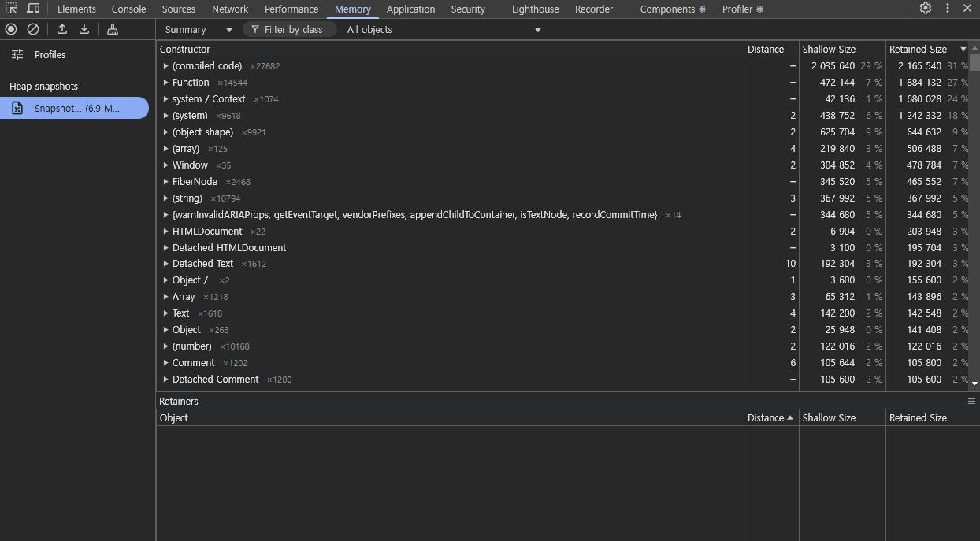Load profile upload icon

pos(62,29)
